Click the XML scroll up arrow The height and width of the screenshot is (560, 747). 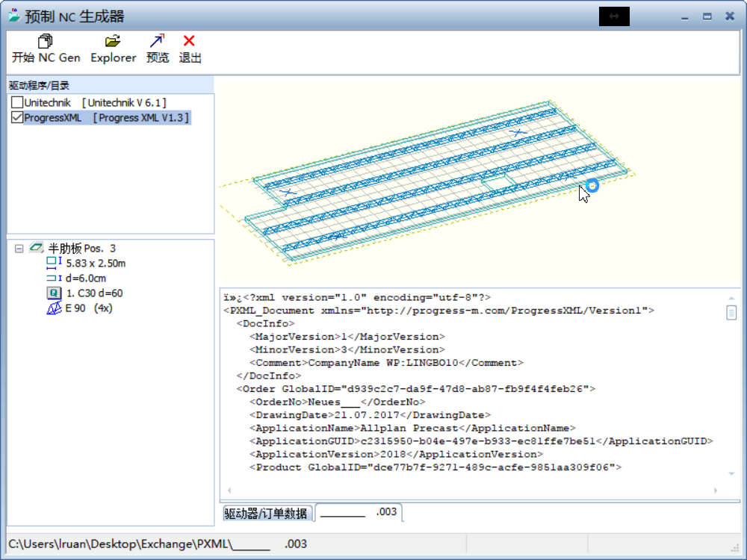point(731,298)
